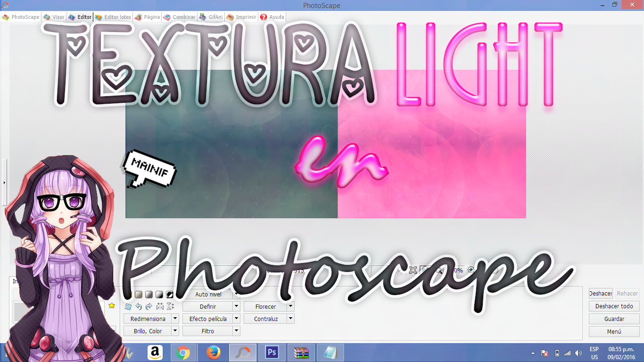Click the Definir sharpen button
The width and height of the screenshot is (644, 362).
tap(208, 306)
